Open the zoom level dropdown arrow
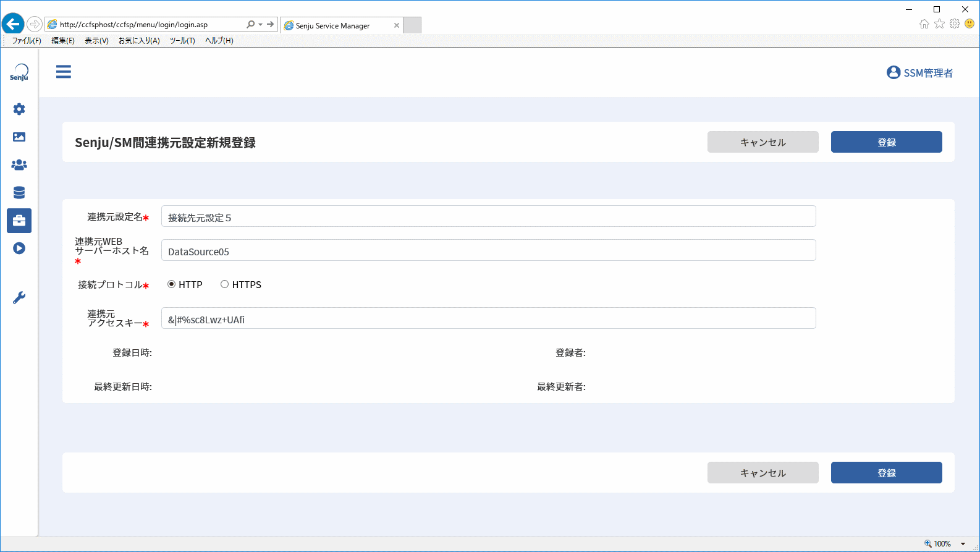Image resolution: width=980 pixels, height=552 pixels. 963,544
